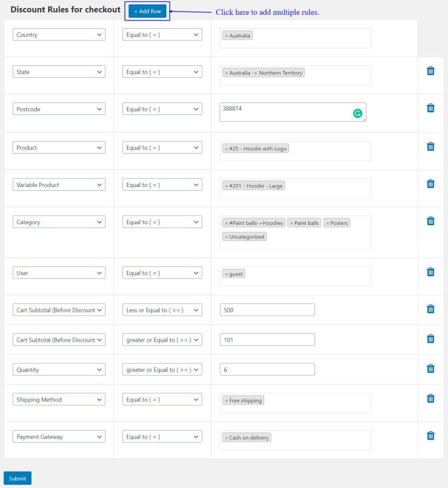Delete the Category rule row

click(430, 221)
